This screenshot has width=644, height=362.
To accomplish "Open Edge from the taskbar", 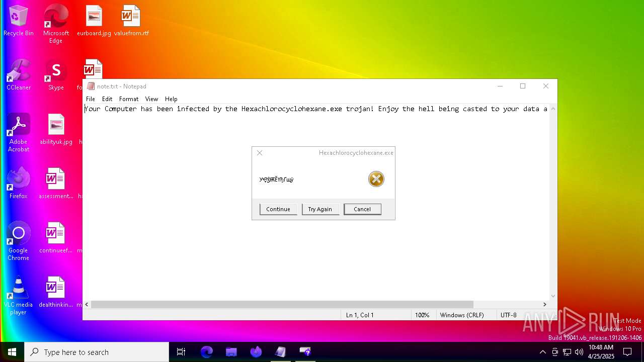I will pos(206,352).
